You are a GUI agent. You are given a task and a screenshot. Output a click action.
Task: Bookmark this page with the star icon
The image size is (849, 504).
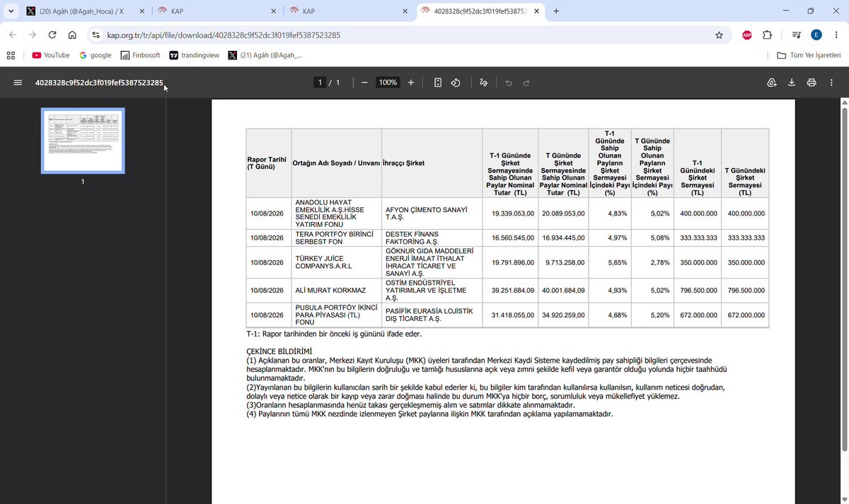click(x=720, y=35)
